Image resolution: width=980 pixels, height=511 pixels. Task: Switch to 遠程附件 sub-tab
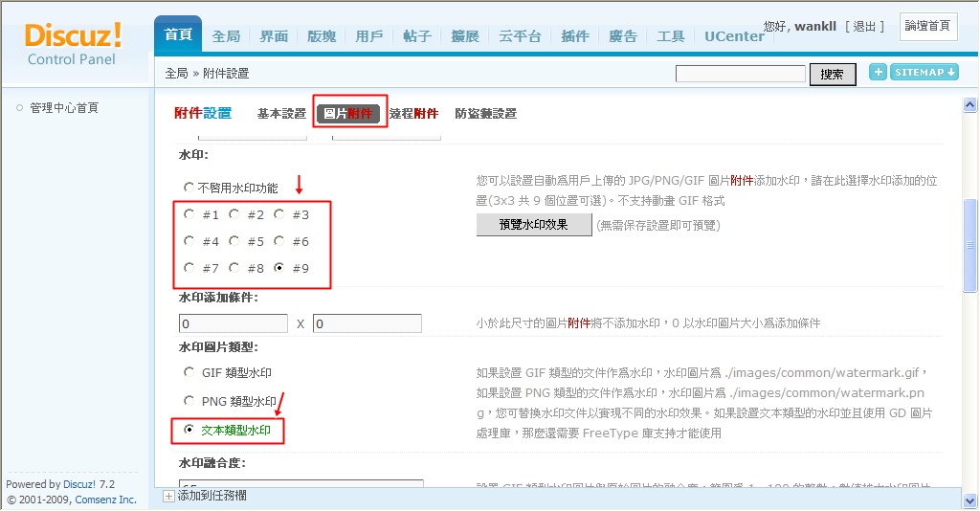(413, 114)
